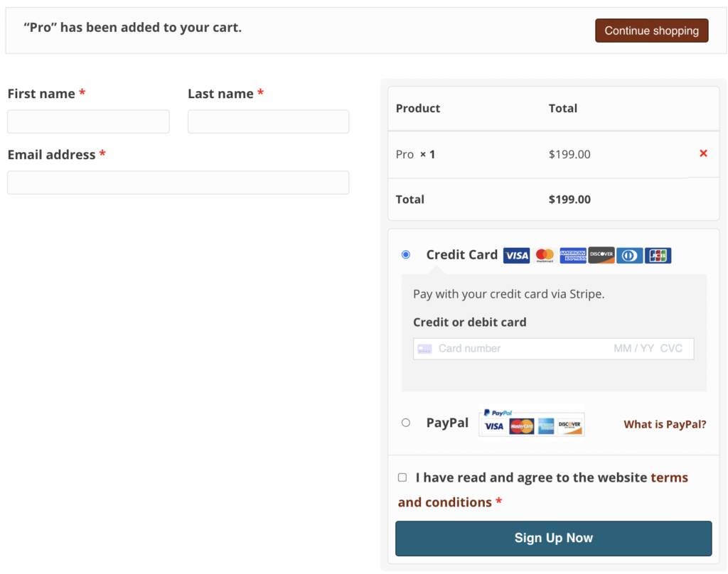Open the terms and conditions link
Viewport: 728px width, 574px height.
pos(669,477)
